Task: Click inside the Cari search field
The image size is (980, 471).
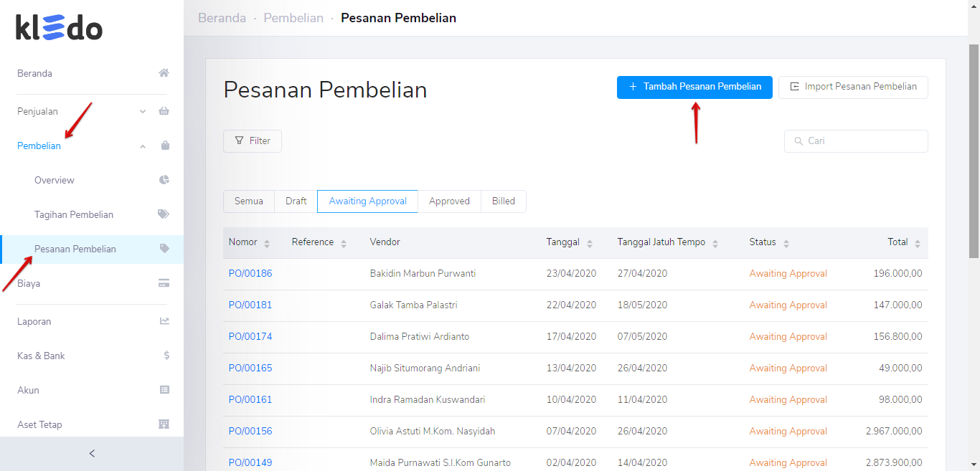Action: (x=855, y=141)
